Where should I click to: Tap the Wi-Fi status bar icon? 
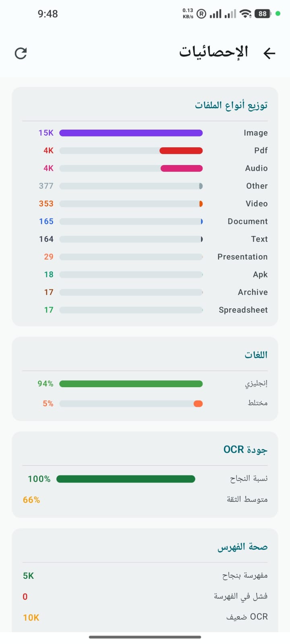pyautogui.click(x=245, y=14)
